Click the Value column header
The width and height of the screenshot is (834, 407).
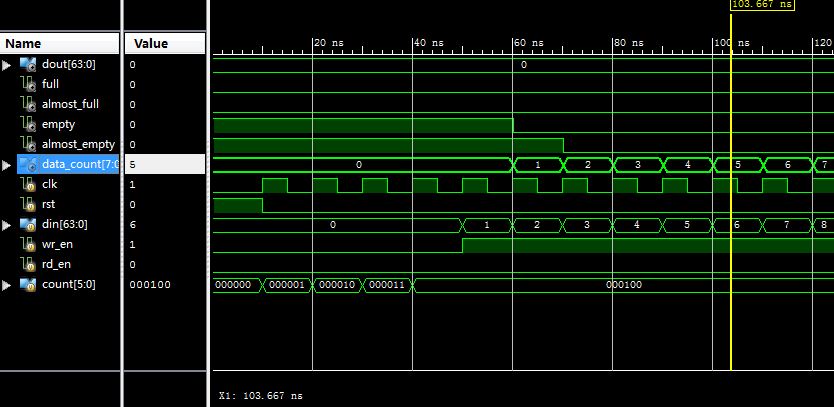click(x=165, y=44)
